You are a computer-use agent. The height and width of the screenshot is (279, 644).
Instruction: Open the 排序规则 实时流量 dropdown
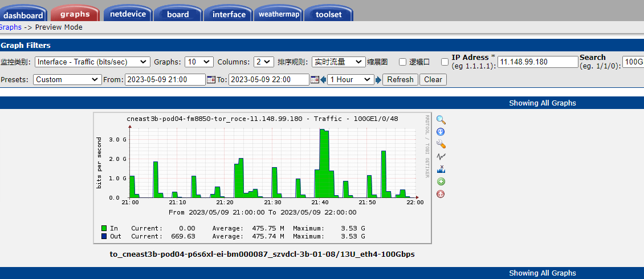339,62
